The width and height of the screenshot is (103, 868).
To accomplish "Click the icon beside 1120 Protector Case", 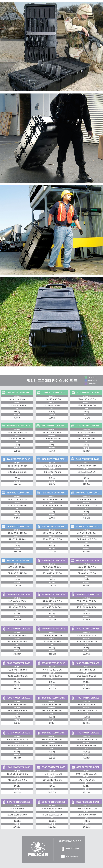I will point(4,392).
